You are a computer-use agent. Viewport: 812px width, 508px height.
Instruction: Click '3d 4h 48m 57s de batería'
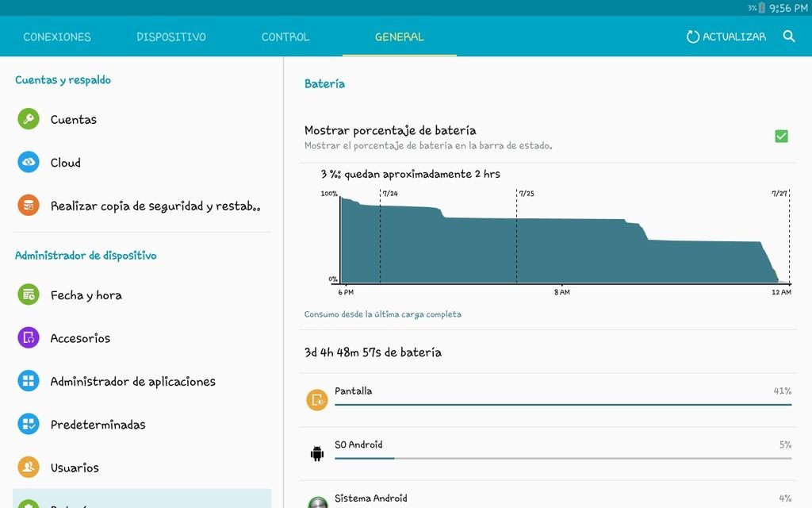coord(373,352)
